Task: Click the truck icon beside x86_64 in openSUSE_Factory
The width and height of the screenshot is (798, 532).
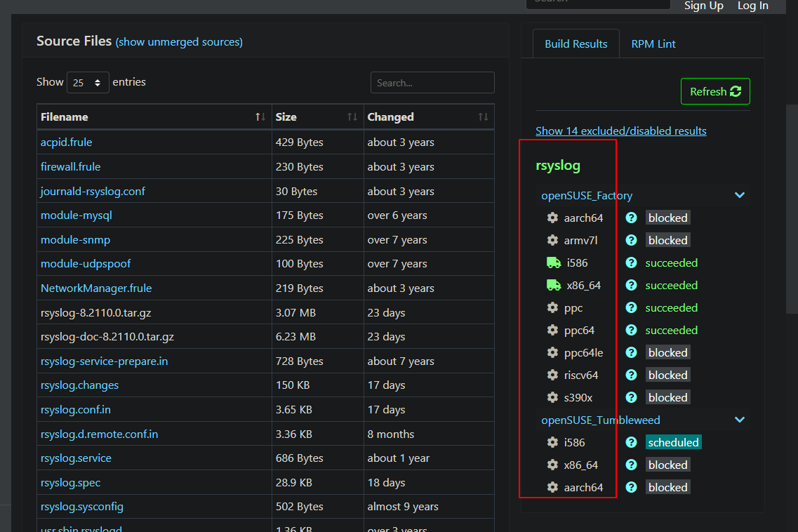Action: point(552,285)
